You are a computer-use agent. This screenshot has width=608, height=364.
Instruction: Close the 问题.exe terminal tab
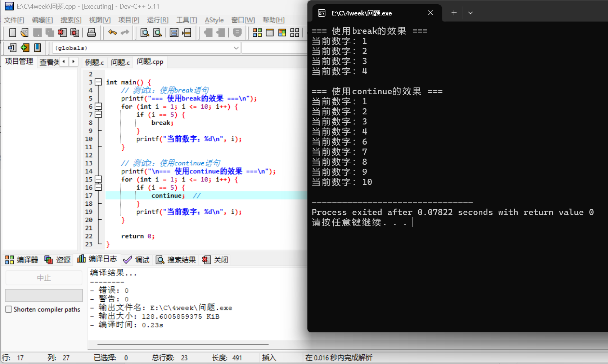[431, 13]
